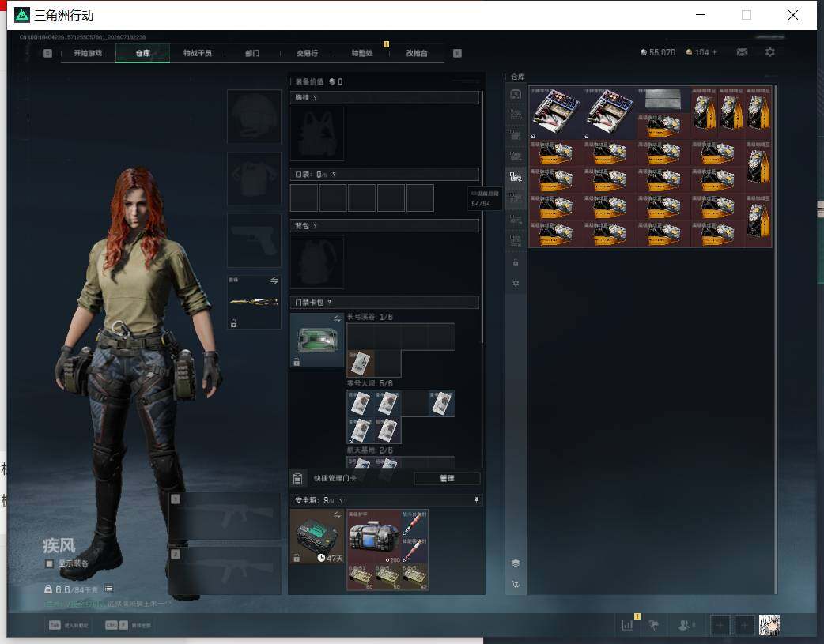The image size is (824, 644).
Task: Select the equipped knife slot
Action: (x=255, y=302)
